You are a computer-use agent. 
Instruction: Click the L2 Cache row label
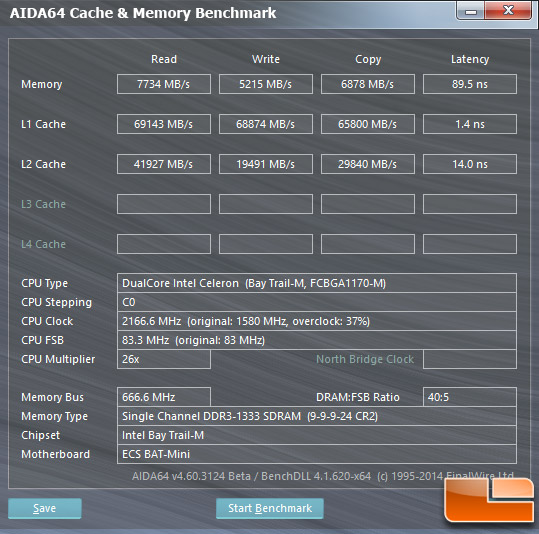pyautogui.click(x=43, y=164)
